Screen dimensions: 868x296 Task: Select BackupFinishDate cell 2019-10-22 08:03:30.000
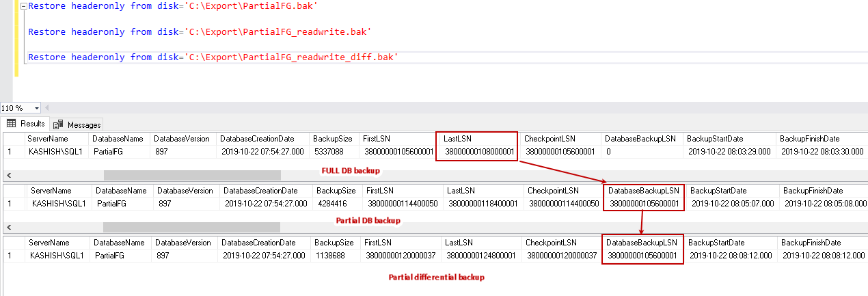click(x=823, y=152)
